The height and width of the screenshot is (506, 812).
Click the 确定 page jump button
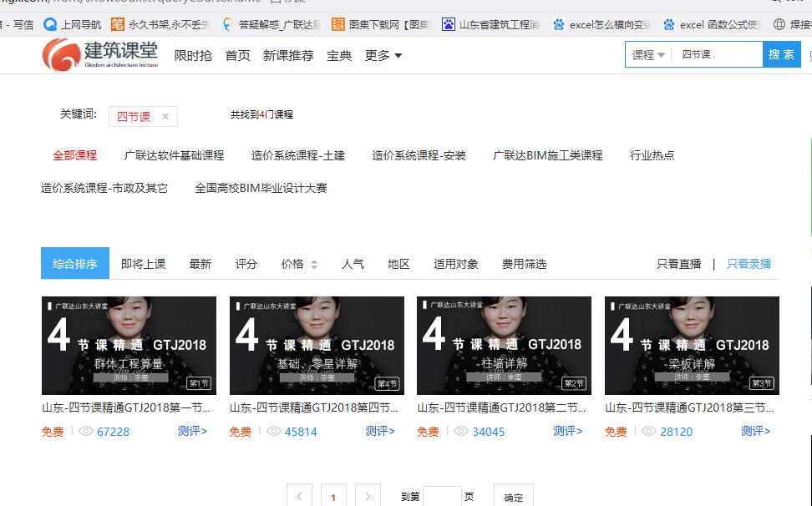click(513, 496)
